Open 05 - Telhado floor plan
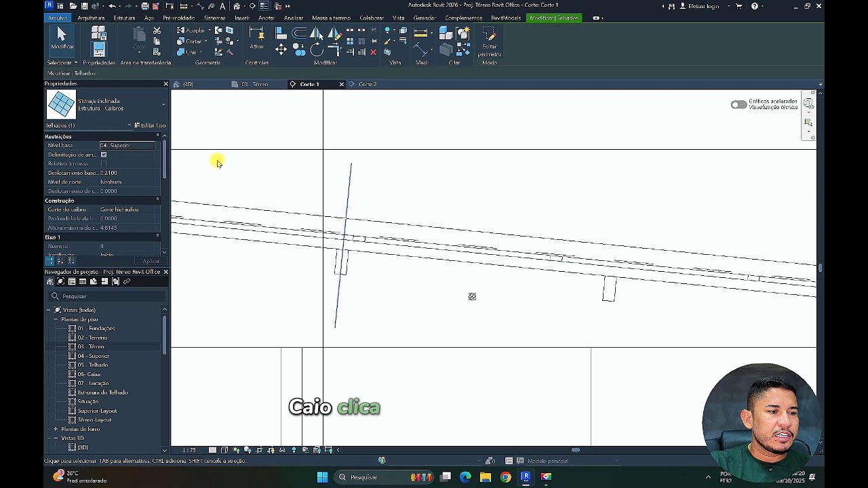Screen dimensions: 868x488 [x=92, y=365]
